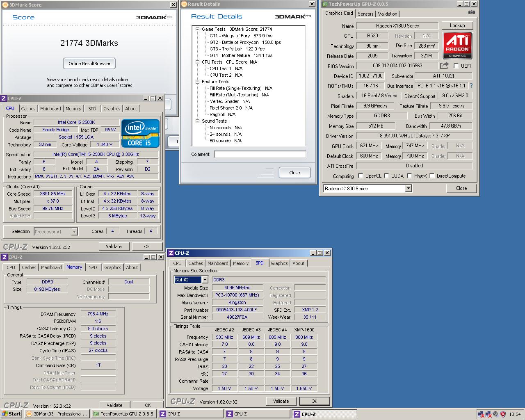Click the 3DMark03 logo in Score window
Screen dimensions: 525x420
[154, 17]
